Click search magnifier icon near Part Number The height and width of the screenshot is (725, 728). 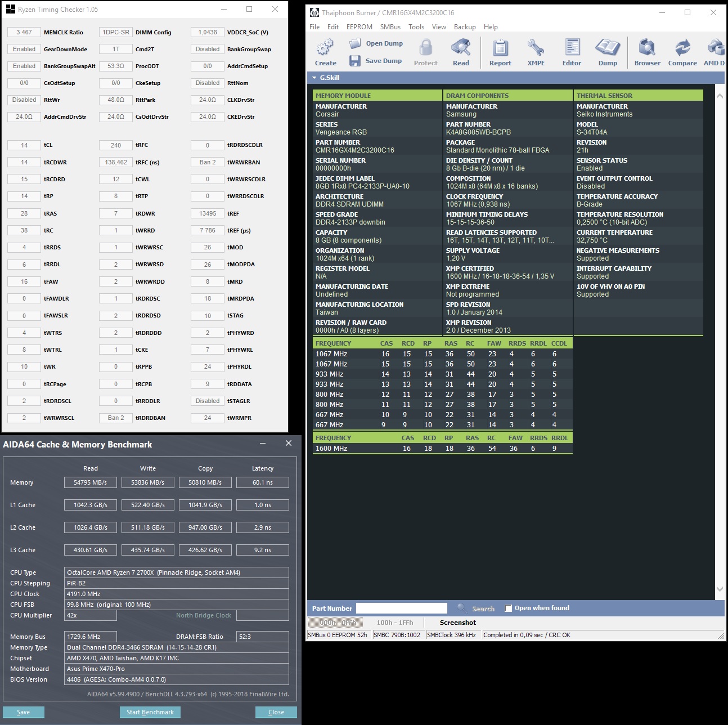point(462,608)
